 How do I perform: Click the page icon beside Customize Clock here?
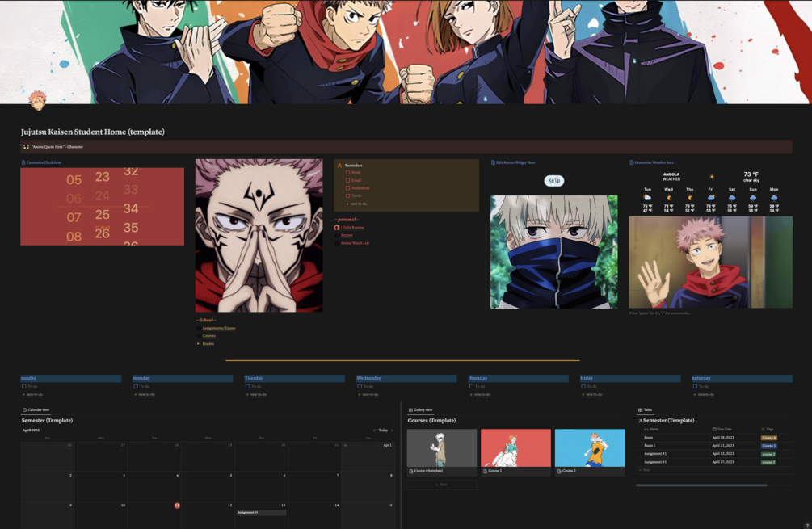coord(23,162)
